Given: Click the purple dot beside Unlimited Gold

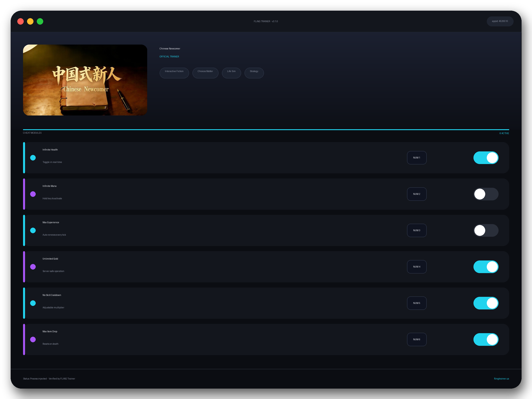Looking at the screenshot, I should [x=33, y=266].
